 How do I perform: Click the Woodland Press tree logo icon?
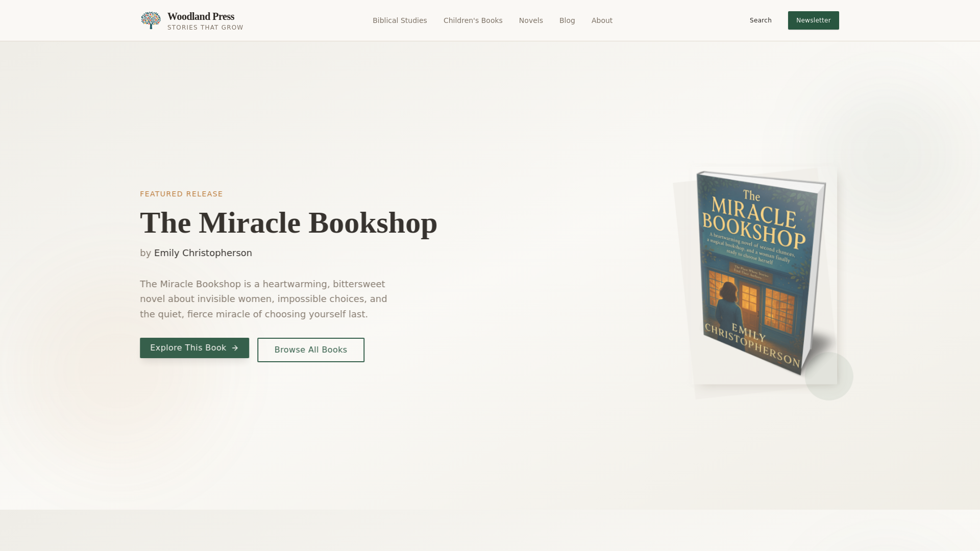click(x=151, y=20)
